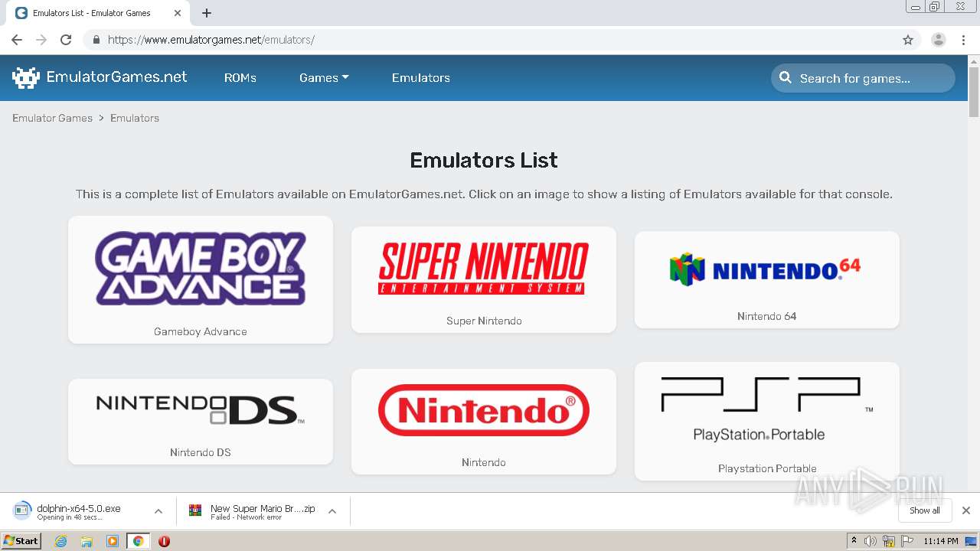
Task: Expand options for dolphin-x64-5.0.exe download
Action: (x=158, y=511)
